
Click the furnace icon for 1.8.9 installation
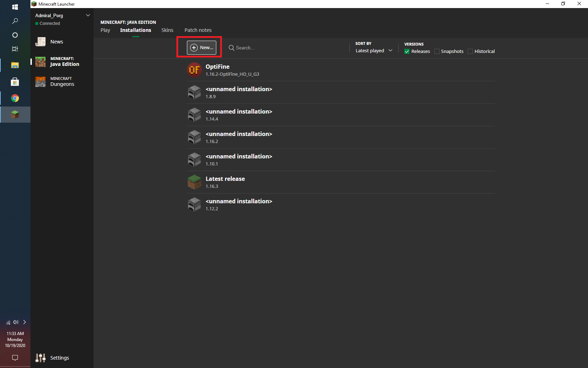pos(194,92)
